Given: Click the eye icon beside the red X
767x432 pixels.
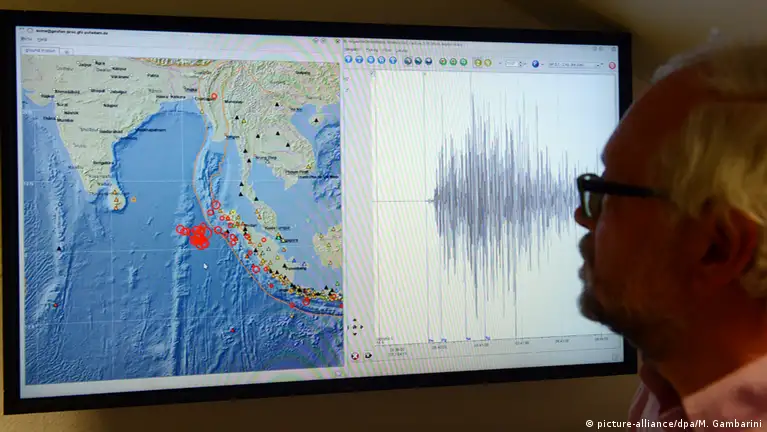Looking at the screenshot, I should pyautogui.click(x=368, y=355).
